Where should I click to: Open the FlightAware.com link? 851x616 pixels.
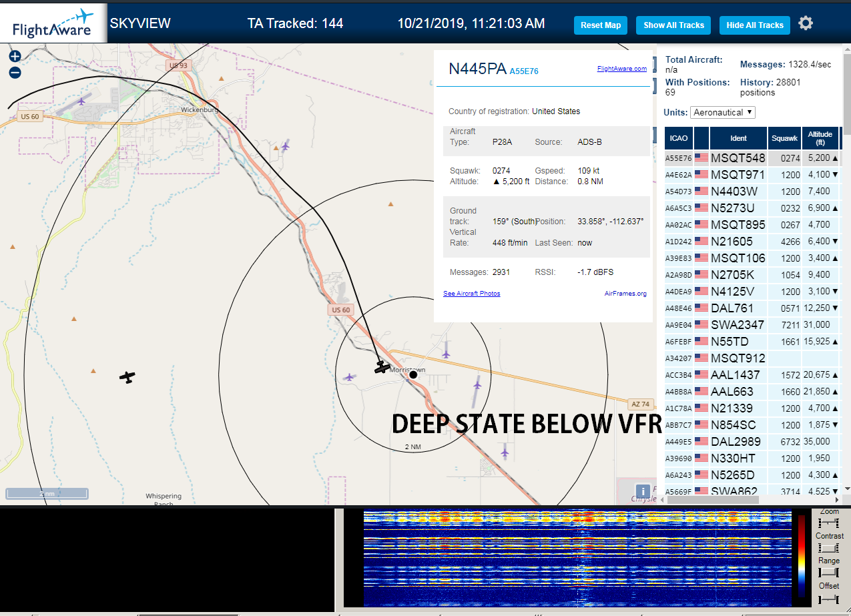coord(621,69)
